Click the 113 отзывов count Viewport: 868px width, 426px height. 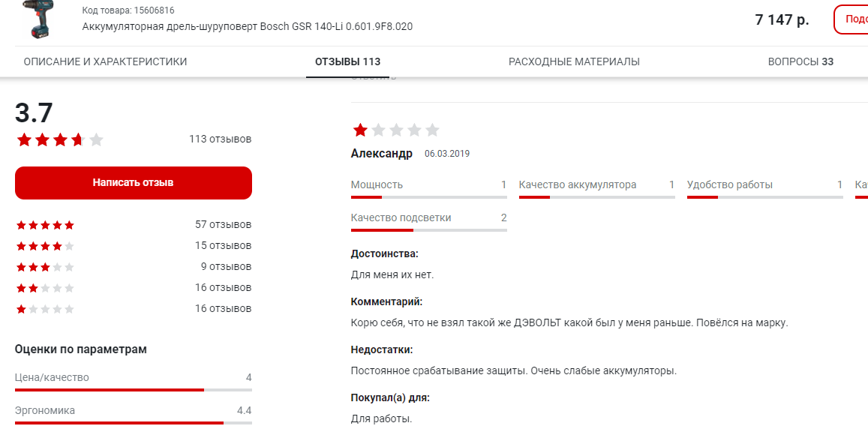(x=221, y=139)
